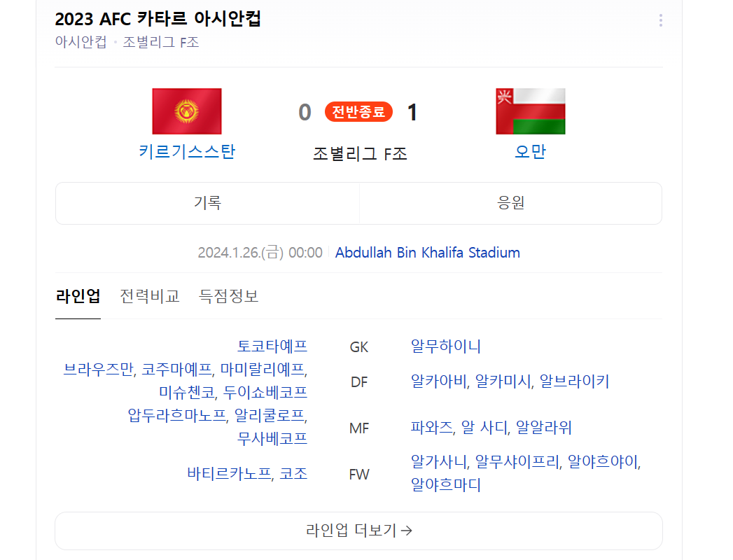Select the 전력비교 tab

149,296
